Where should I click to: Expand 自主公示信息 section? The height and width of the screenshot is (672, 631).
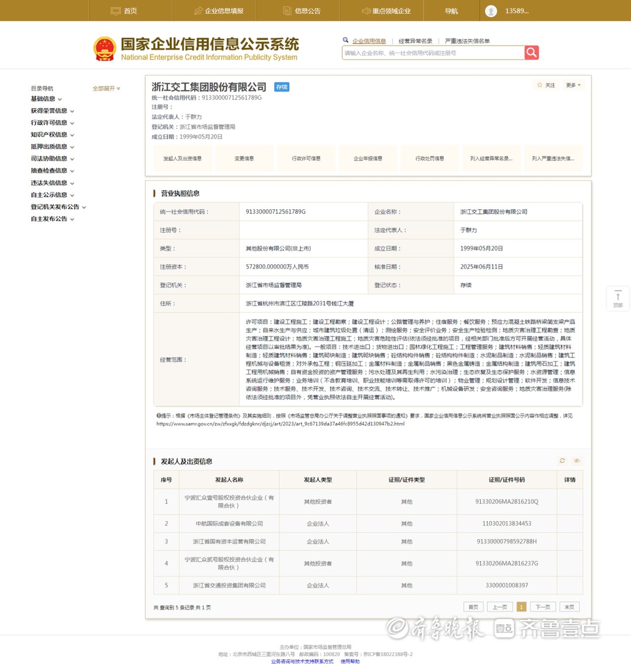click(x=52, y=195)
